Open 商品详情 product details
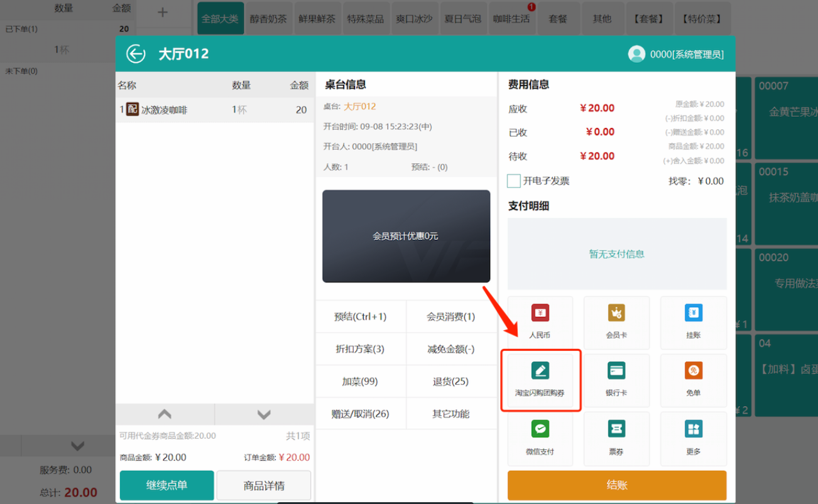Viewport: 818px width, 504px height. (264, 485)
